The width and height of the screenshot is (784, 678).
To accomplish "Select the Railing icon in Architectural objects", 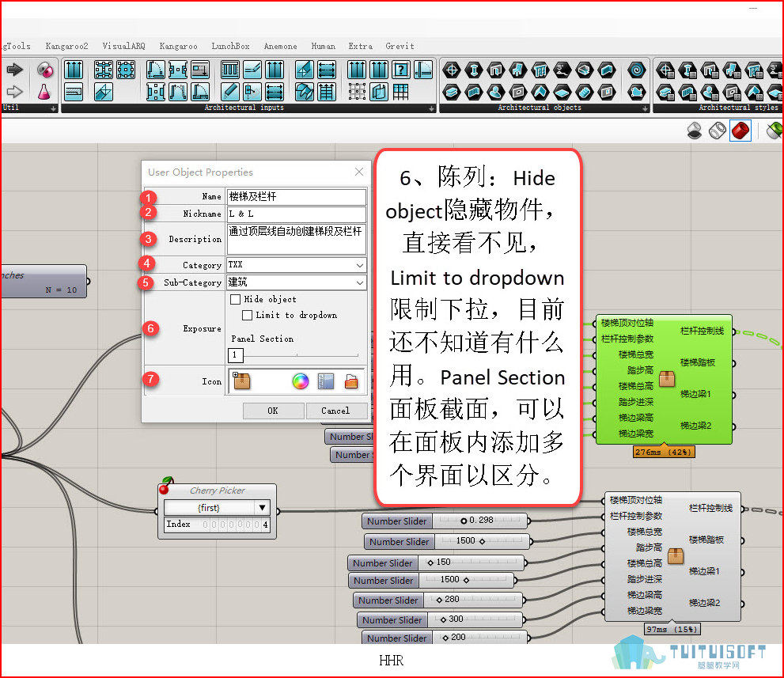I will (540, 70).
